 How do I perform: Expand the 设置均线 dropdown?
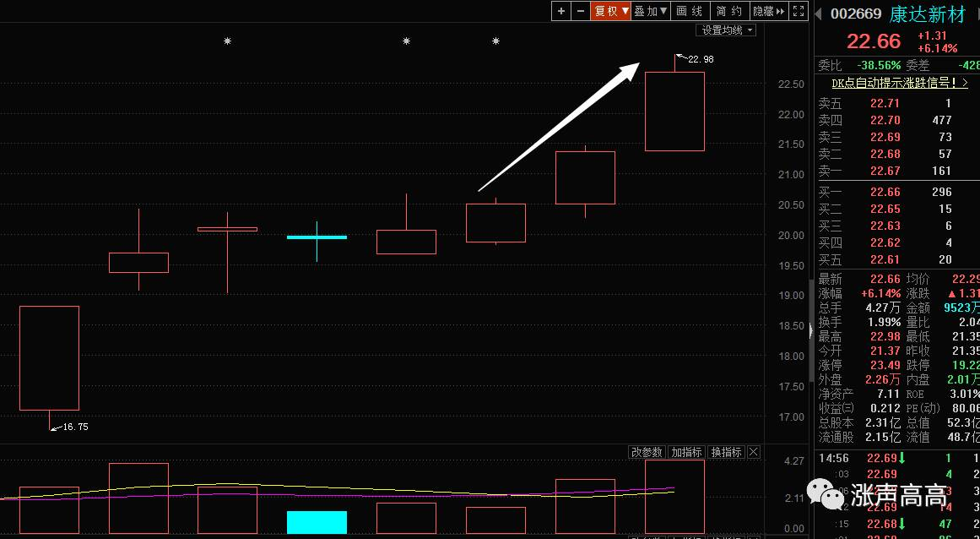click(726, 30)
